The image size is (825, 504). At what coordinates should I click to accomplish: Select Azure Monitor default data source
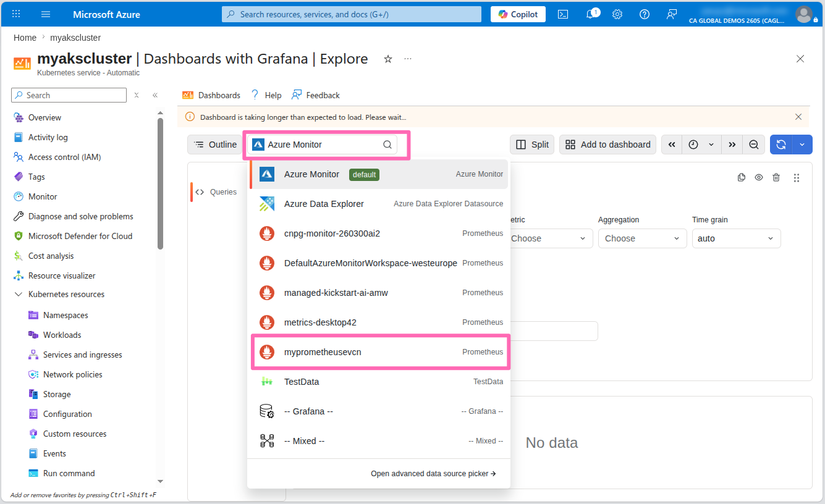(x=379, y=174)
